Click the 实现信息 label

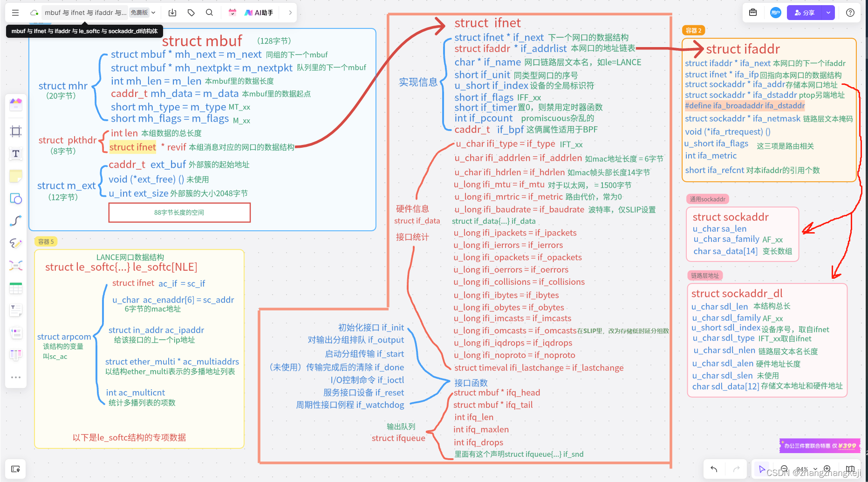pyautogui.click(x=418, y=82)
